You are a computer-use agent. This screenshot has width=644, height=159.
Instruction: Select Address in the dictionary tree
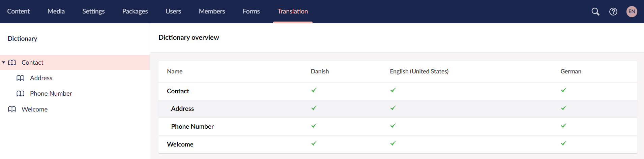41,78
